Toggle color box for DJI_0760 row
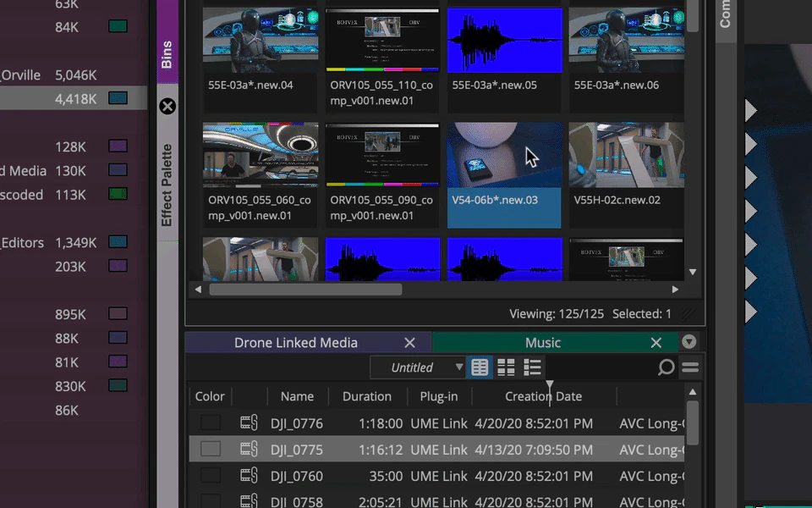This screenshot has height=508, width=812. [210, 476]
